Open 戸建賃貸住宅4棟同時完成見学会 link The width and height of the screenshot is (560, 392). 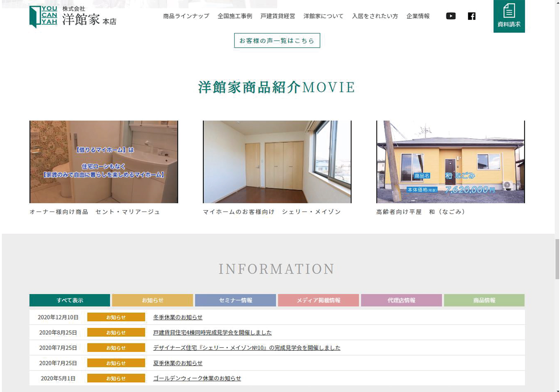pos(212,332)
